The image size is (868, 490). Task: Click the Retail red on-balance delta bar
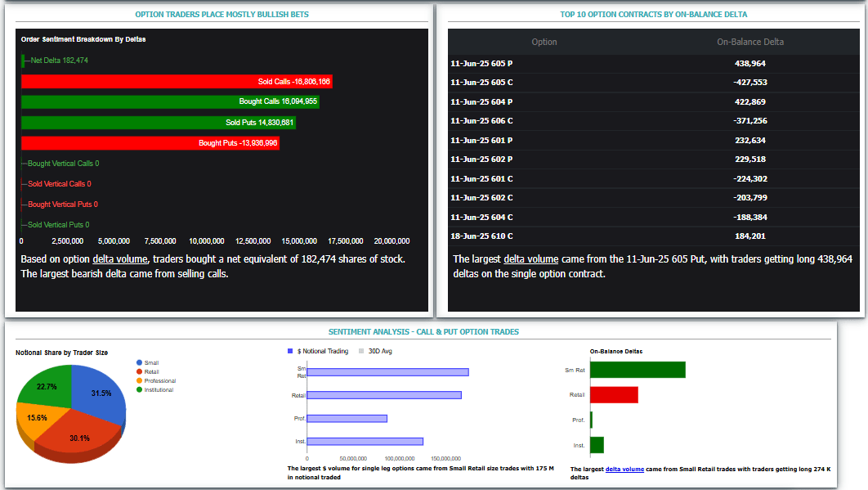coord(614,394)
